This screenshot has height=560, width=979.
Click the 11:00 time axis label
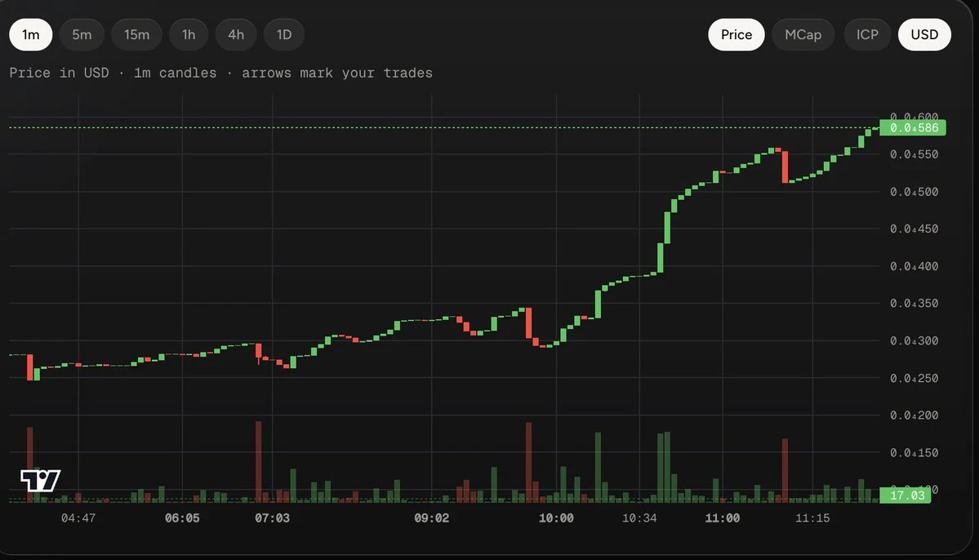(x=723, y=518)
